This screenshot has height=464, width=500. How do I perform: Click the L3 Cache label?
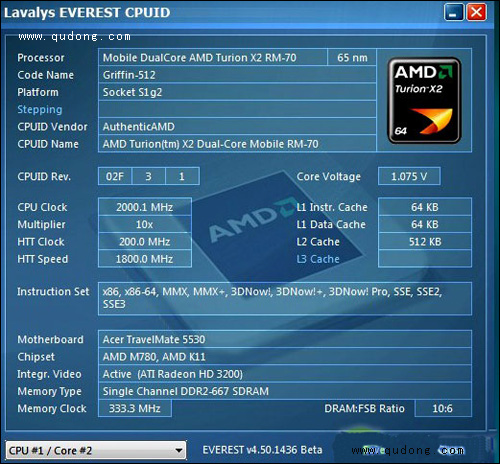tap(318, 259)
